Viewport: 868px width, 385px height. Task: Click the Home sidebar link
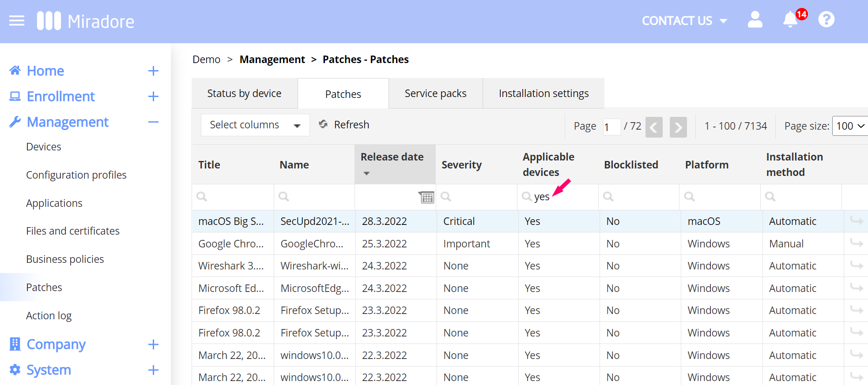[45, 71]
